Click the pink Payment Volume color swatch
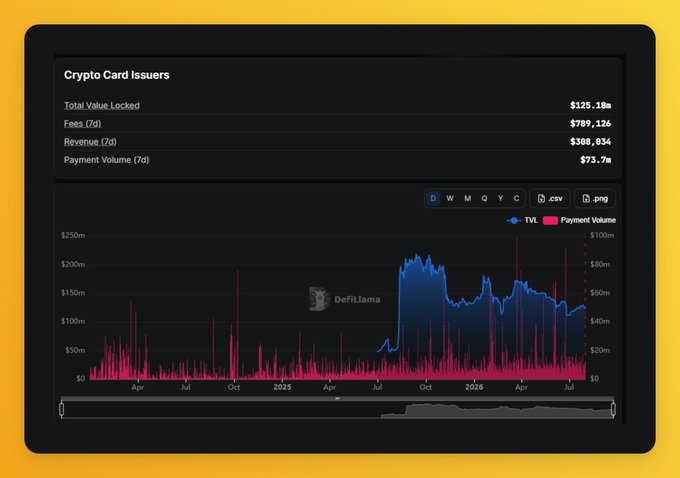Screen dimensions: 680x478 tap(550, 220)
